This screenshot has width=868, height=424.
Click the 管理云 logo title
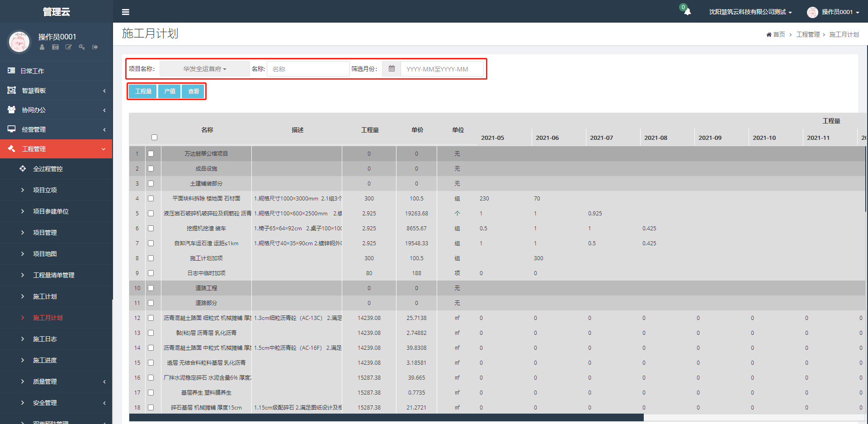point(56,12)
